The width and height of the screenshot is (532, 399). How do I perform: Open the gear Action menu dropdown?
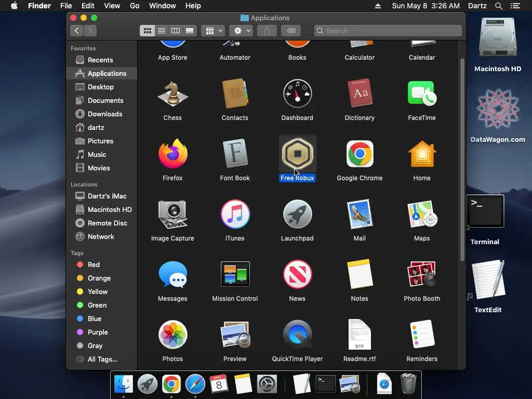tap(241, 31)
